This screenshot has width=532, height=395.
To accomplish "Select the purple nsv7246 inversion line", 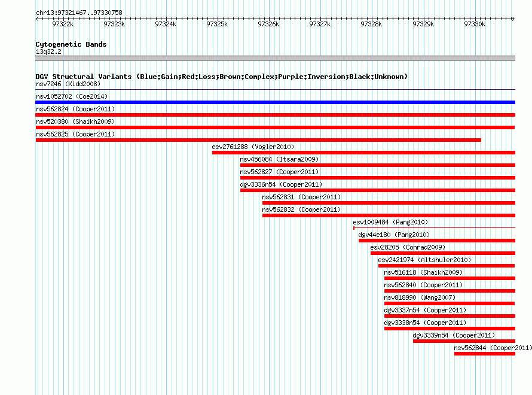I will (x=275, y=90).
